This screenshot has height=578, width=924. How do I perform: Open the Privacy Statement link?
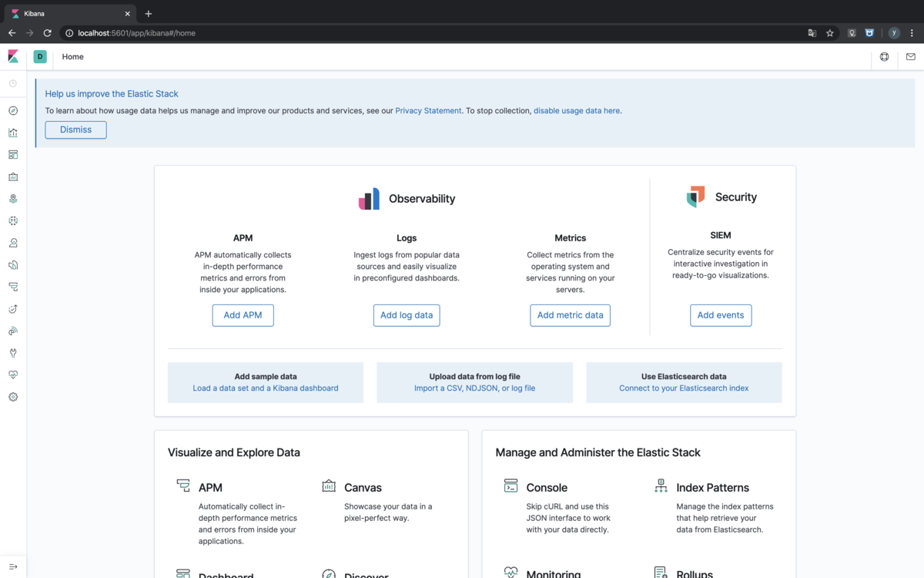click(x=428, y=111)
